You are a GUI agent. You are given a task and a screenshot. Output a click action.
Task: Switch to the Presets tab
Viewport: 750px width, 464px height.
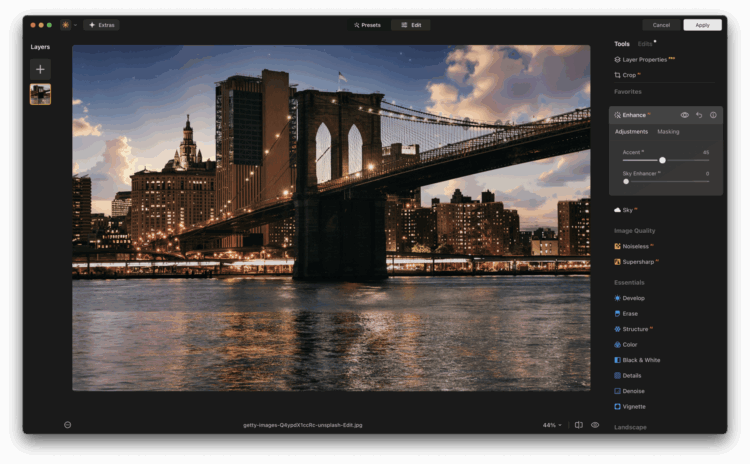pyautogui.click(x=367, y=24)
